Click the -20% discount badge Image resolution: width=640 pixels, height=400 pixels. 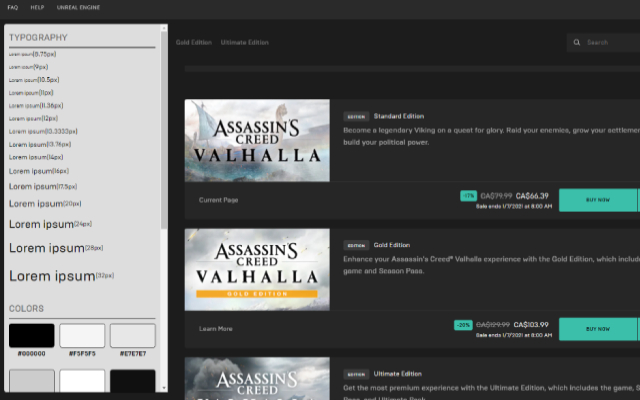464,325
